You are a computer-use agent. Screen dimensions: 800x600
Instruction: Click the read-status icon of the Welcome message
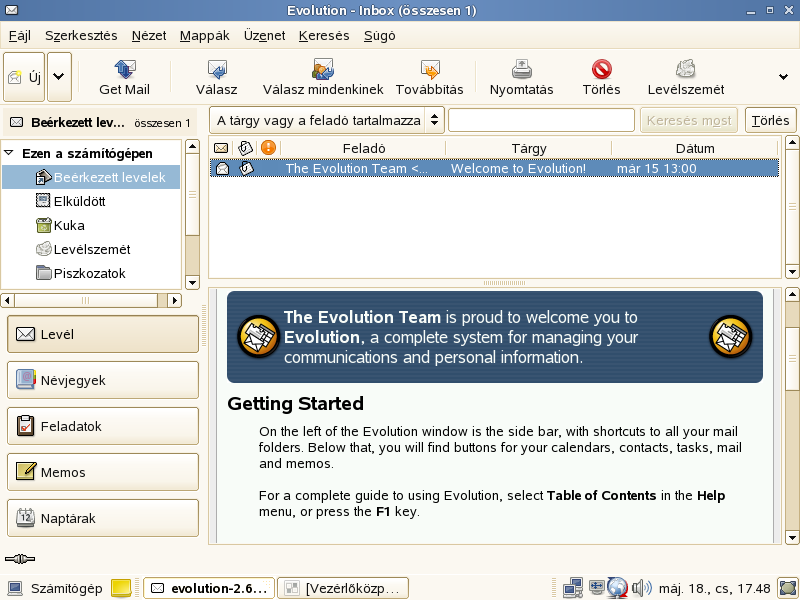tap(222, 168)
